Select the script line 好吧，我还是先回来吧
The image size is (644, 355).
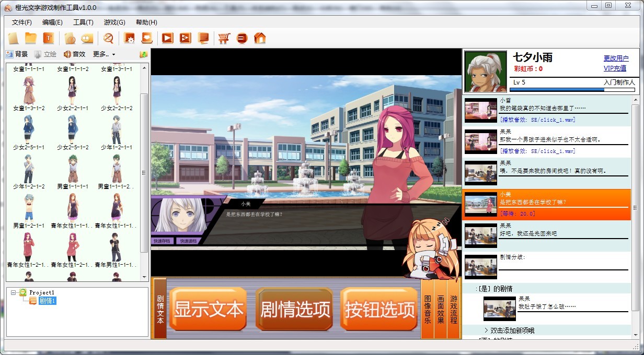[x=547, y=236]
